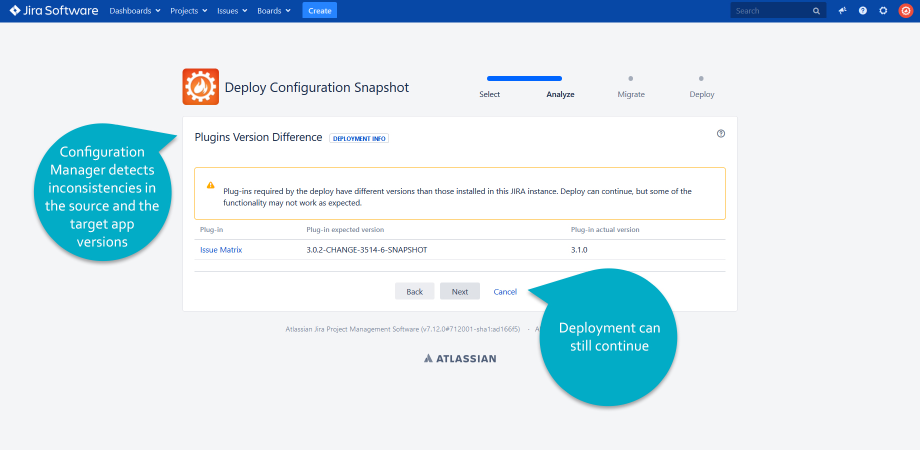Open the help question mark menu
The image size is (920, 450).
[862, 11]
